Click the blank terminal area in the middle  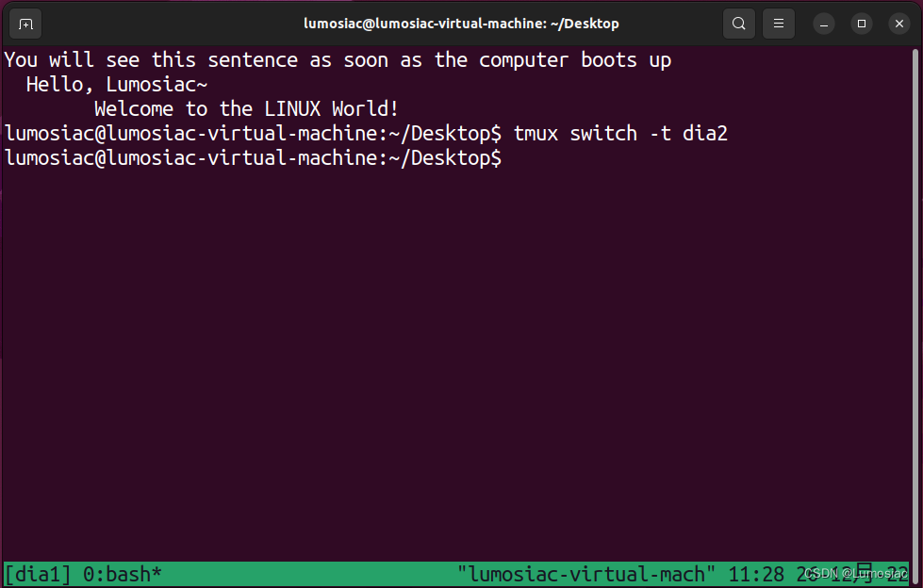(461, 358)
